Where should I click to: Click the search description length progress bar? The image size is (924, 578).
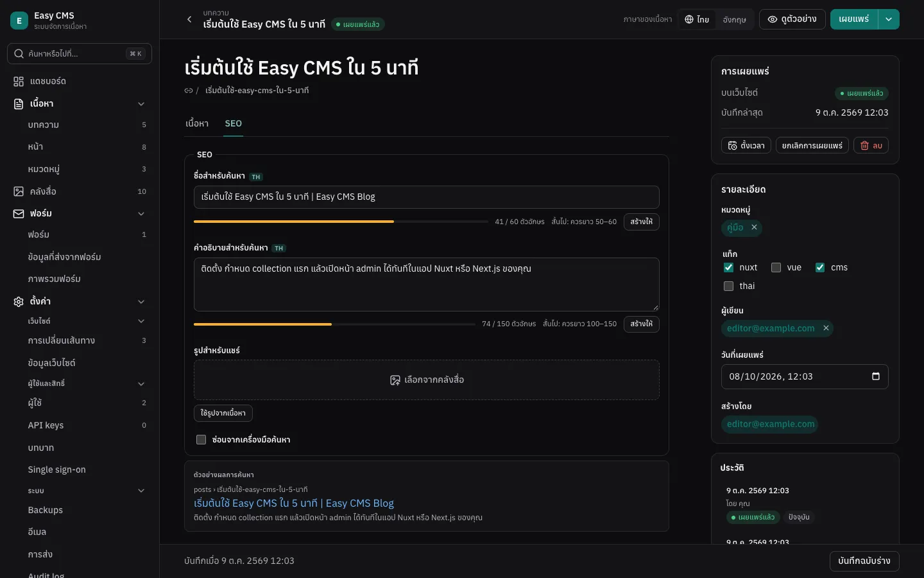(x=334, y=324)
